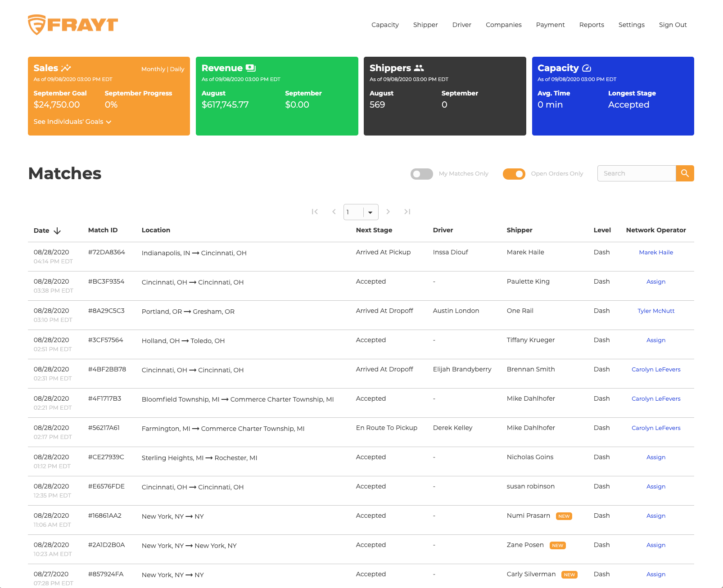723x588 pixels.
Task: Open the Driver navigation item
Action: pos(461,25)
